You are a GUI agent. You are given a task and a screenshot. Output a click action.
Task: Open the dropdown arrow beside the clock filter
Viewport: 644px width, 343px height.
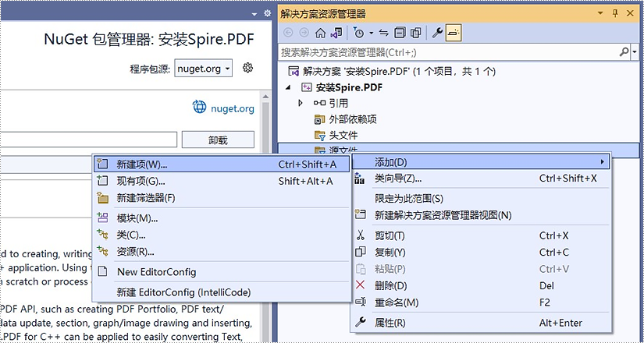click(371, 33)
